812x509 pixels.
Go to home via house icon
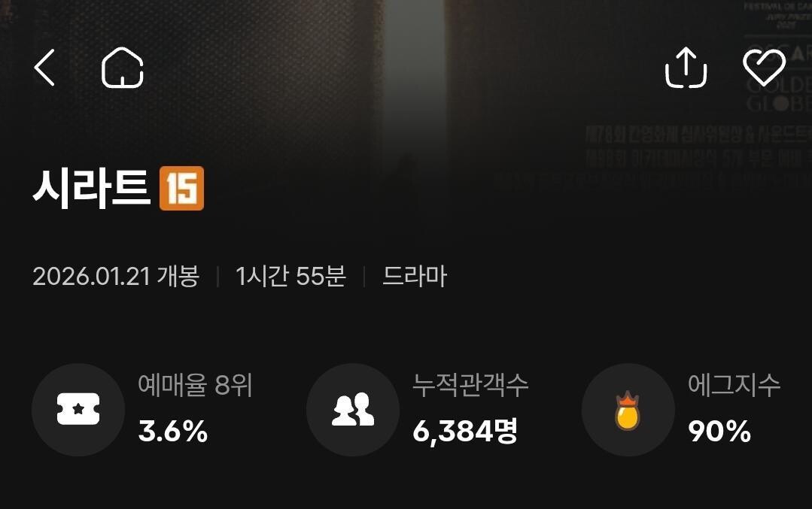pyautogui.click(x=122, y=68)
